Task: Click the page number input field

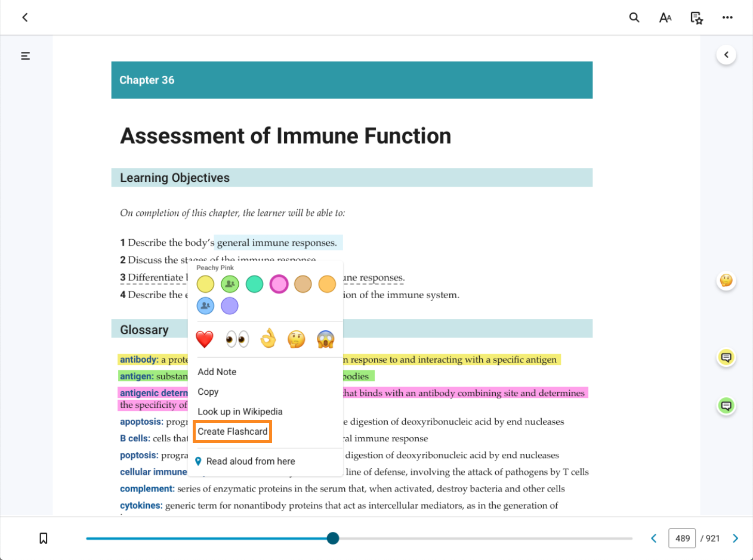Action: (x=682, y=539)
